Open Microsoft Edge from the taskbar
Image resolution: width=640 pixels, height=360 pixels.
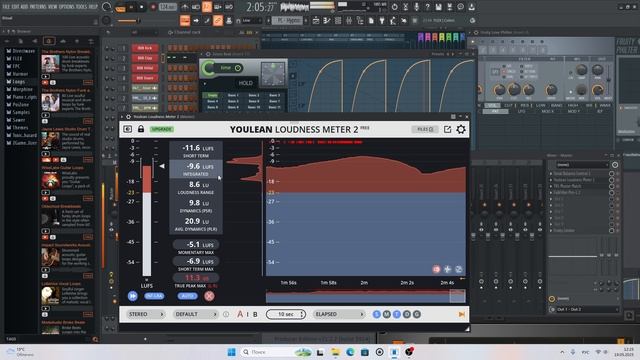[x=350, y=352]
